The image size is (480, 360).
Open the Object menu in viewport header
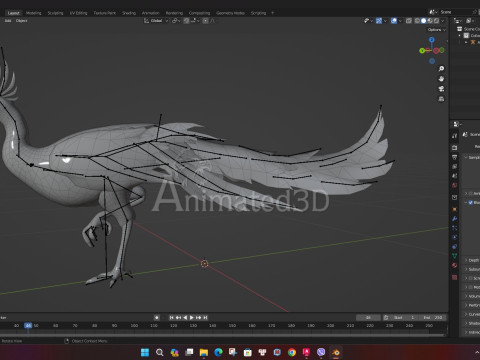coord(21,21)
